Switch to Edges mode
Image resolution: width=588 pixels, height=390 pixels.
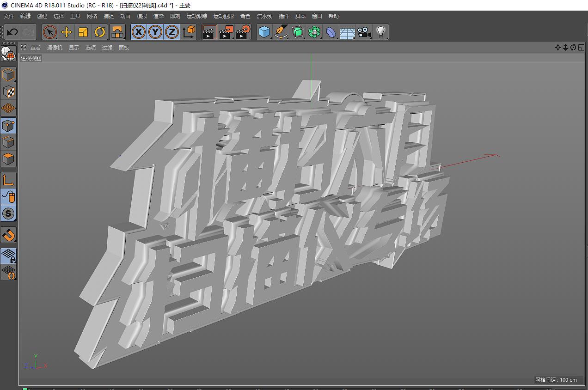point(8,142)
